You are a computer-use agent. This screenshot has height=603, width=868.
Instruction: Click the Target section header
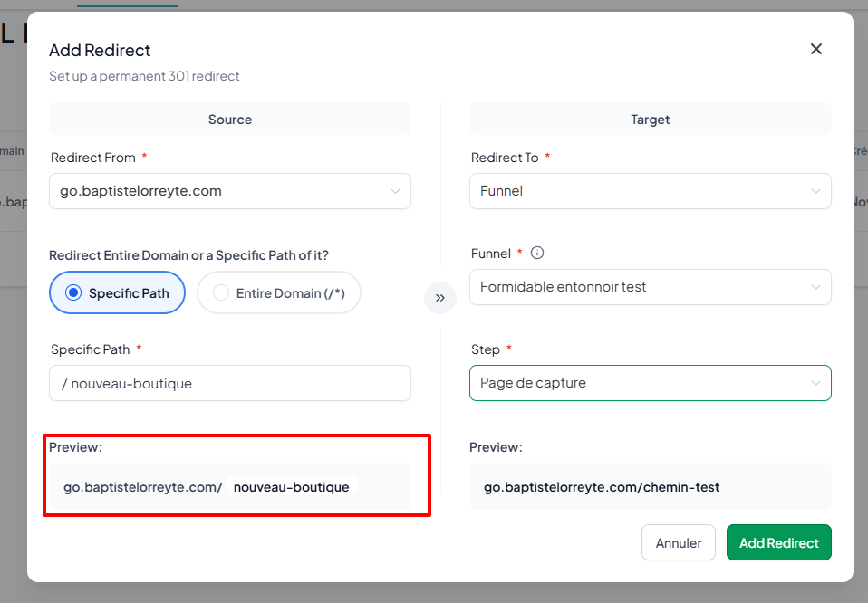(650, 119)
